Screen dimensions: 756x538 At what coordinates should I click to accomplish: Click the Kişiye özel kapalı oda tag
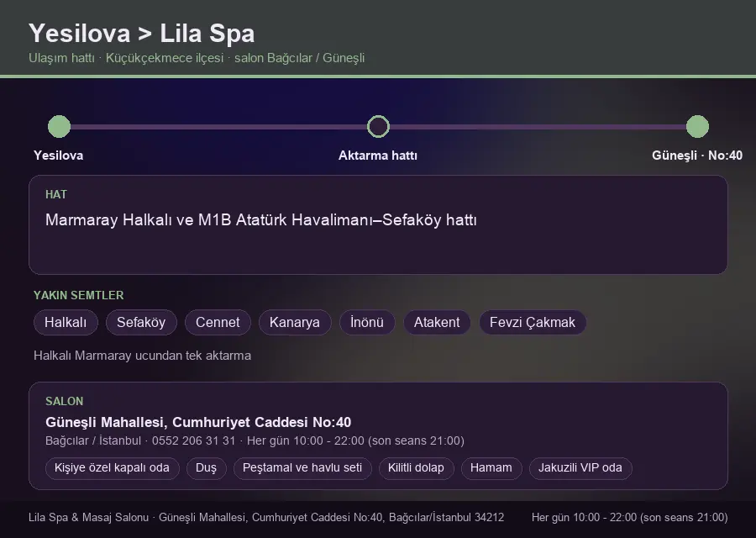[112, 468]
